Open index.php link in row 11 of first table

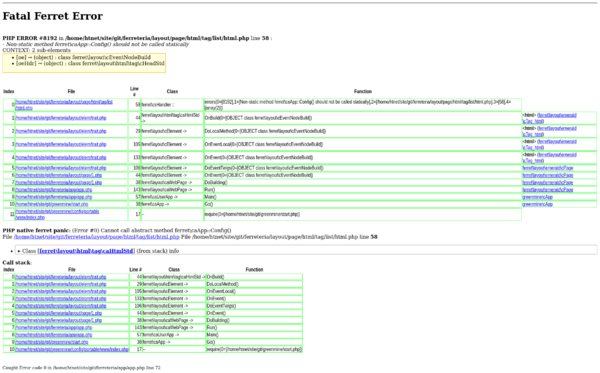pos(57,214)
